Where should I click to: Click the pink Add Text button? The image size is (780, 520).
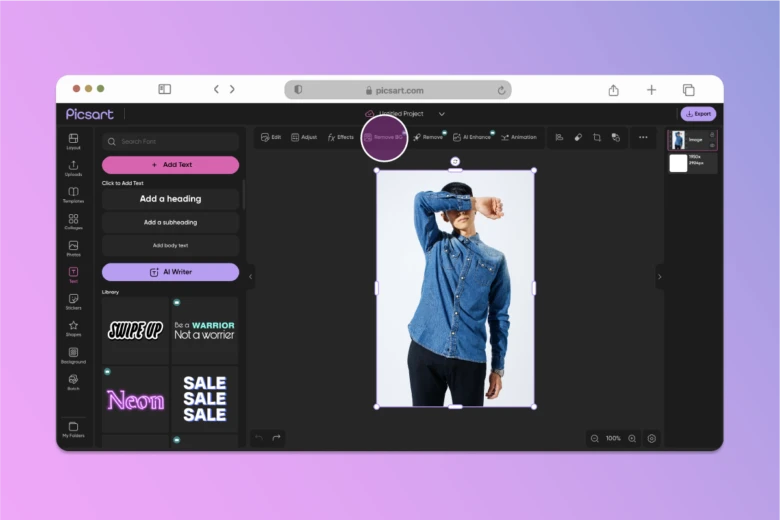tap(170, 165)
